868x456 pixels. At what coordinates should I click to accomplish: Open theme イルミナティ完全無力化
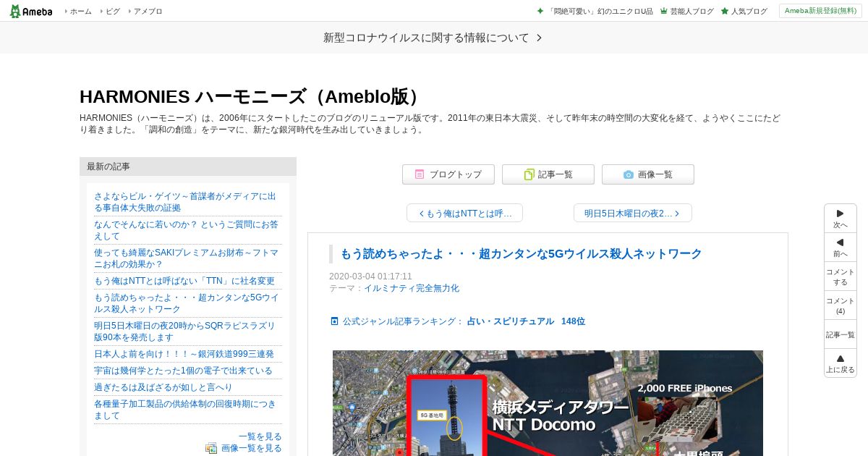coord(412,288)
